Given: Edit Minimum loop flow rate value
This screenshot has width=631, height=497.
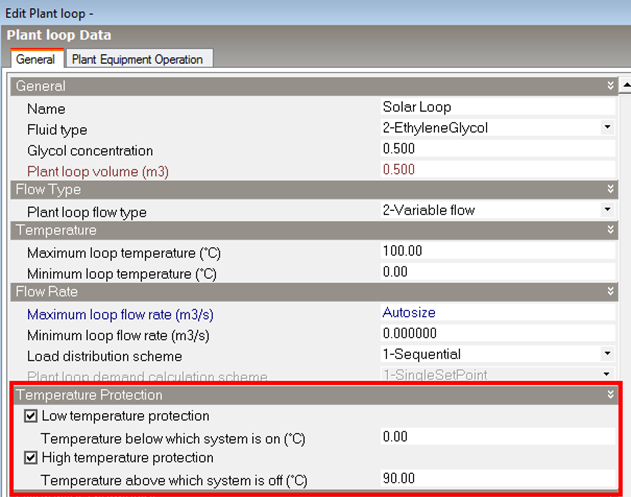Looking at the screenshot, I should (497, 334).
